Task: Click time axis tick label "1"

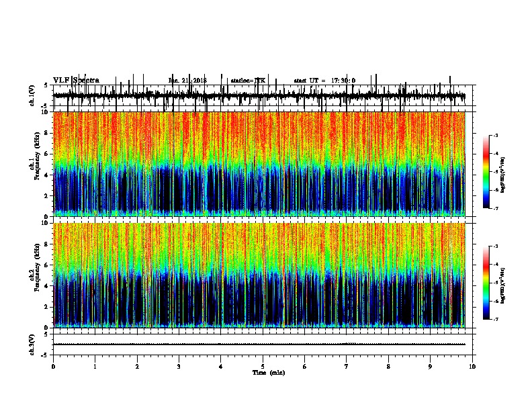Action: tap(95, 367)
